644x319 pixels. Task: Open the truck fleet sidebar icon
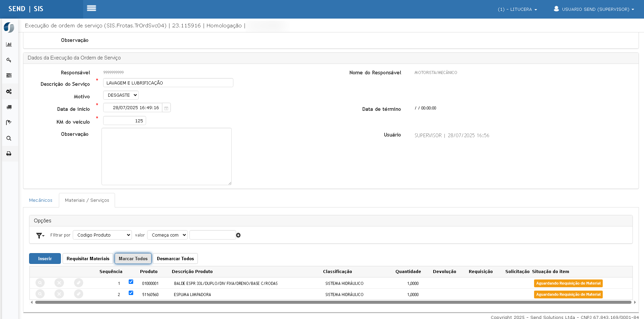9,107
